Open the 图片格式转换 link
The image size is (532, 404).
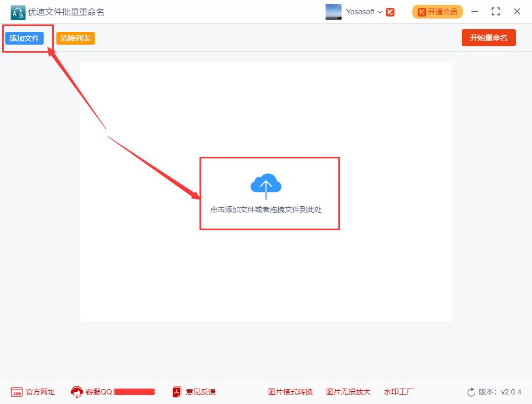tap(290, 392)
